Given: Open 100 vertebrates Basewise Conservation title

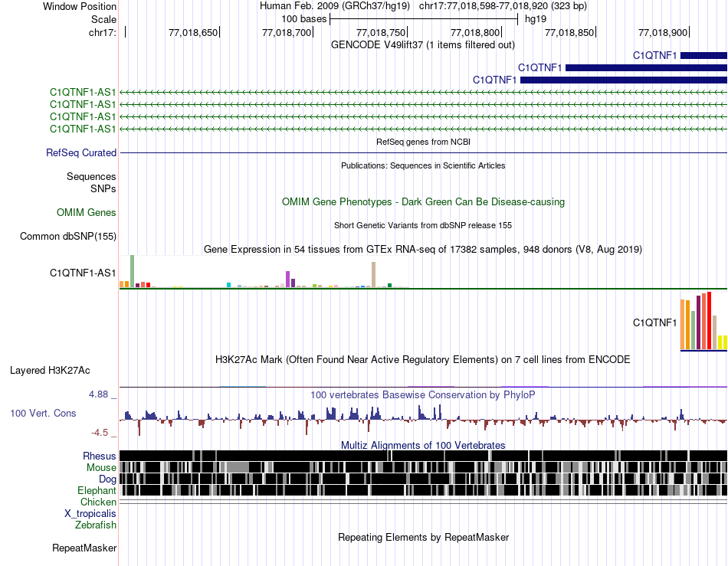Looking at the screenshot, I should (423, 394).
